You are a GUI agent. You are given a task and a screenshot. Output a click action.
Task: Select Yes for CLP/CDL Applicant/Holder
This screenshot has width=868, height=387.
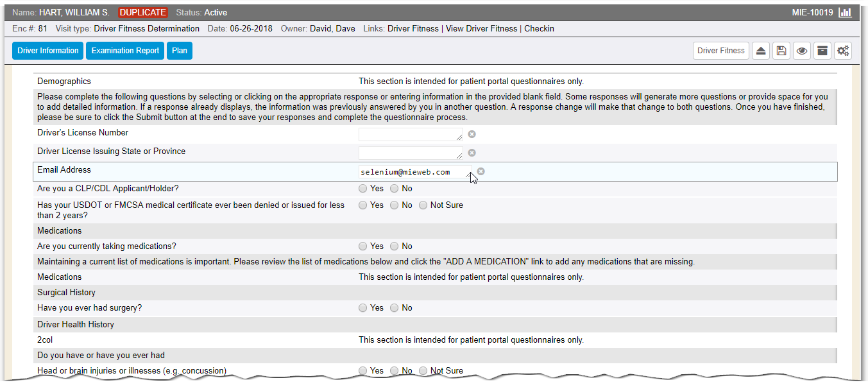[363, 189]
